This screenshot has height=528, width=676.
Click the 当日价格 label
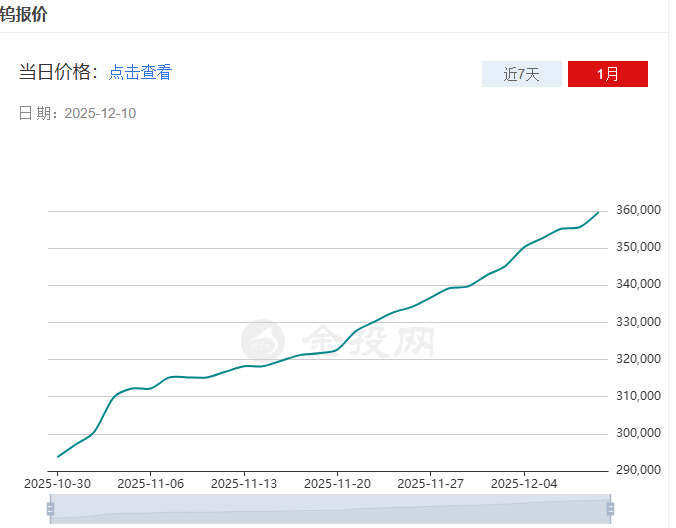(x=59, y=72)
